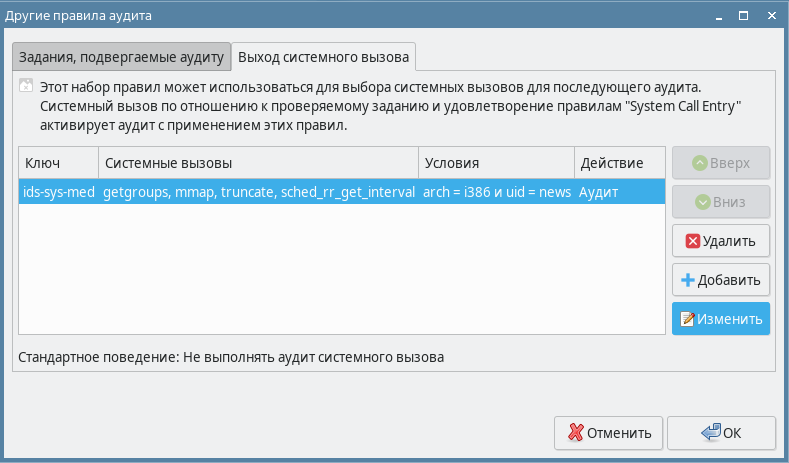Select the ids-sys-med rule key cell

(x=58, y=191)
